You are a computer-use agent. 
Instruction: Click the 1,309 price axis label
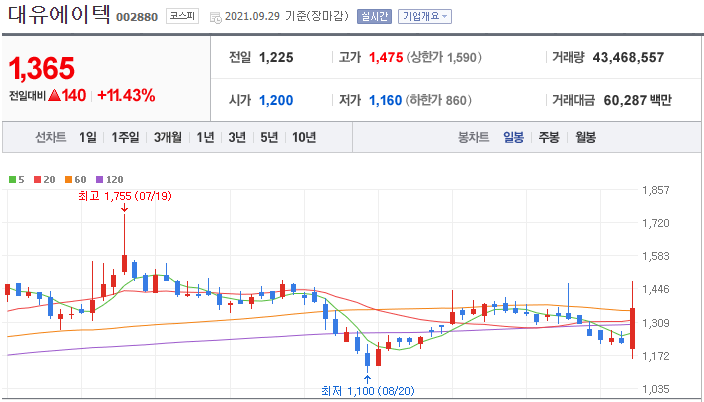coord(656,322)
